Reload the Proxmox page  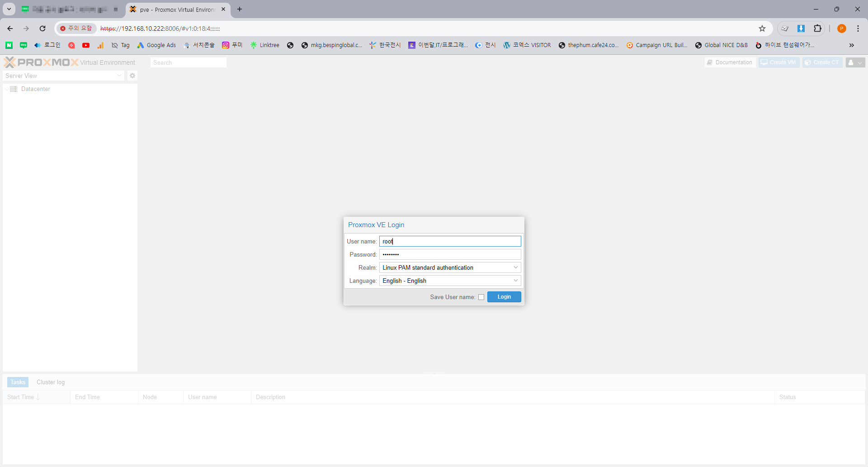42,29
